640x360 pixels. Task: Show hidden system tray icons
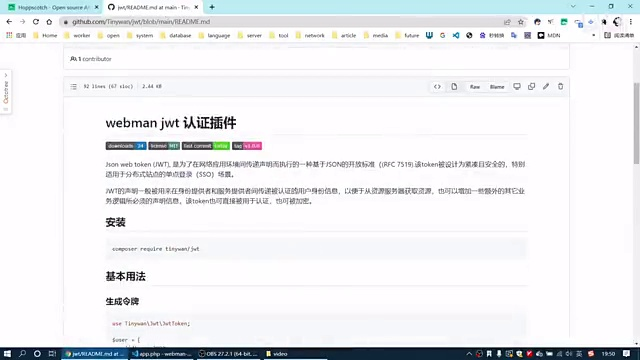(x=469, y=354)
